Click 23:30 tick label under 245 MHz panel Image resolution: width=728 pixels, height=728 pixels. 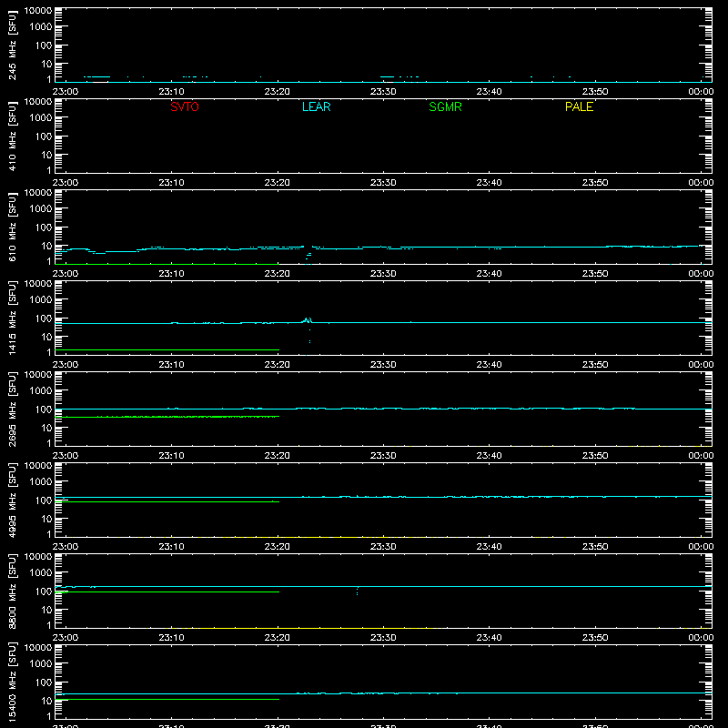383,92
